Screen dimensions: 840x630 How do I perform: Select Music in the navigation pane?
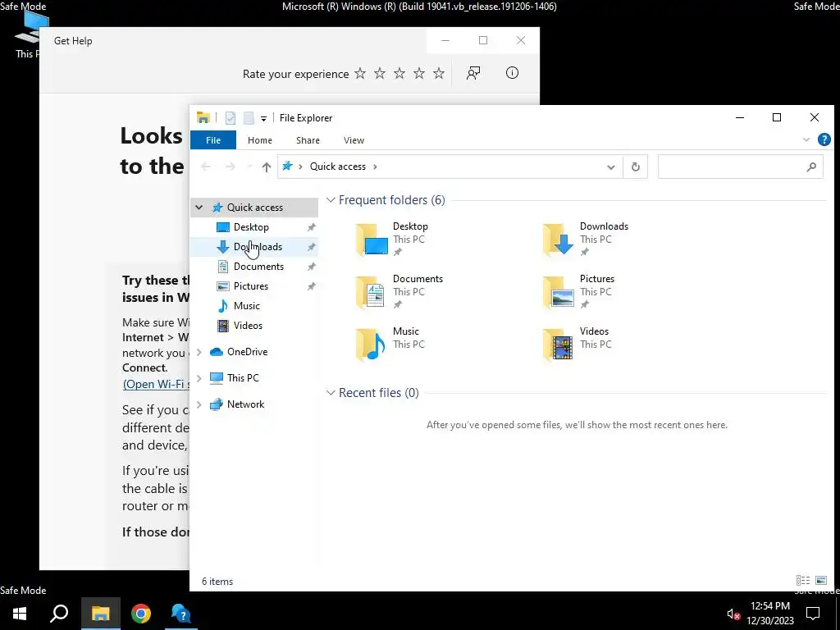coord(246,306)
